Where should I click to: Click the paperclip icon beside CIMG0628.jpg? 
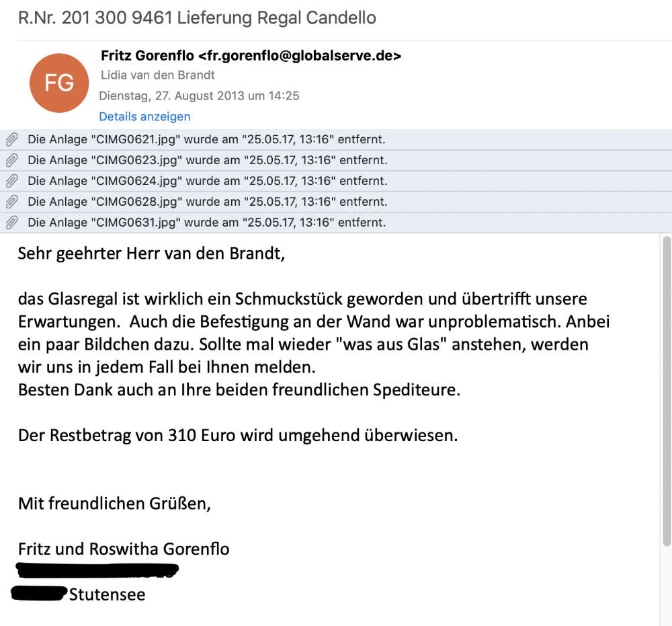(11, 202)
